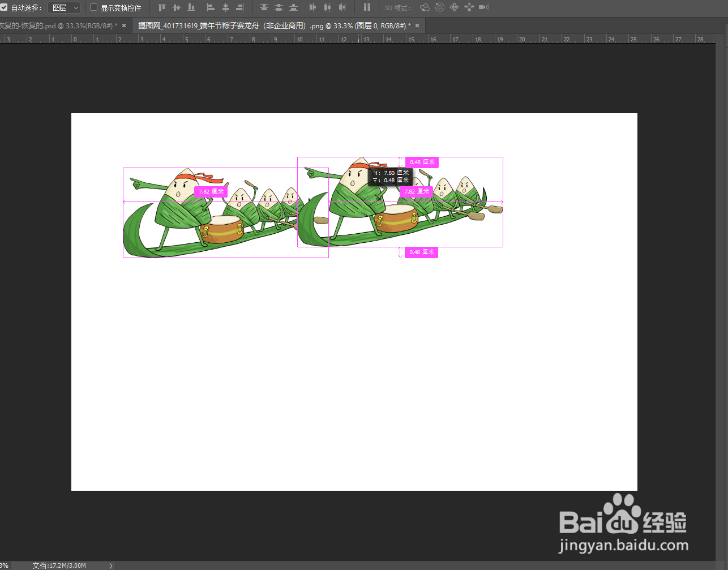Viewport: 728px width, 570px height.
Task: Click the align right edges icon
Action: (240, 7)
